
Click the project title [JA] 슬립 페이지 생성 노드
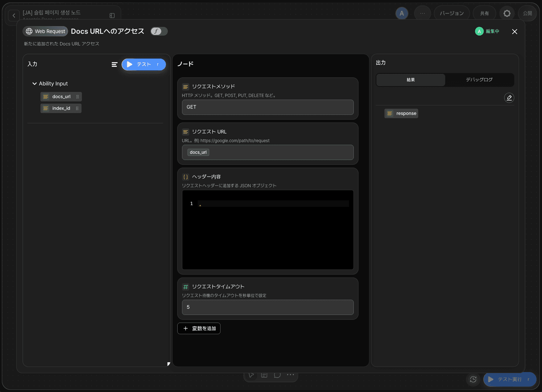point(52,13)
